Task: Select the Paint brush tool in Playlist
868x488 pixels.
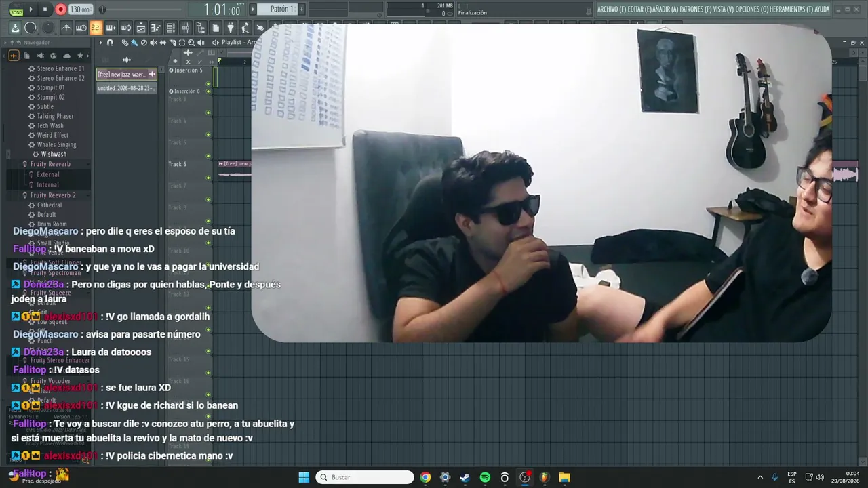Action: click(134, 43)
